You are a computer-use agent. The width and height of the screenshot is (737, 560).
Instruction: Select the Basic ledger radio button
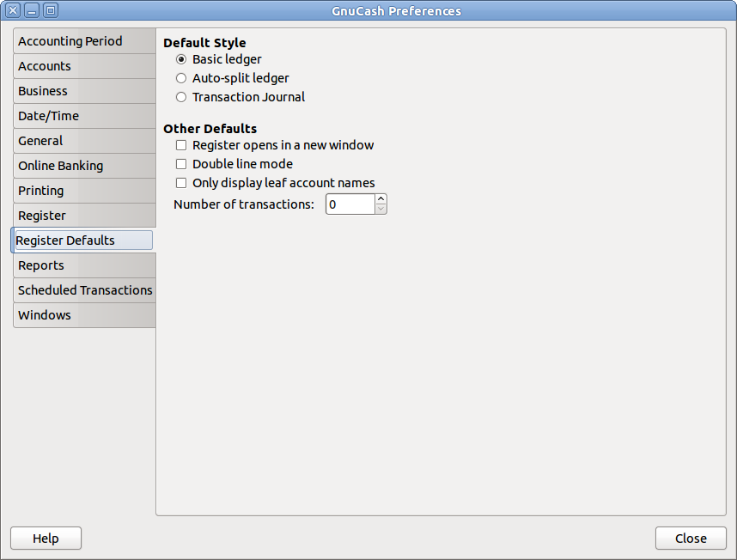[x=181, y=59]
